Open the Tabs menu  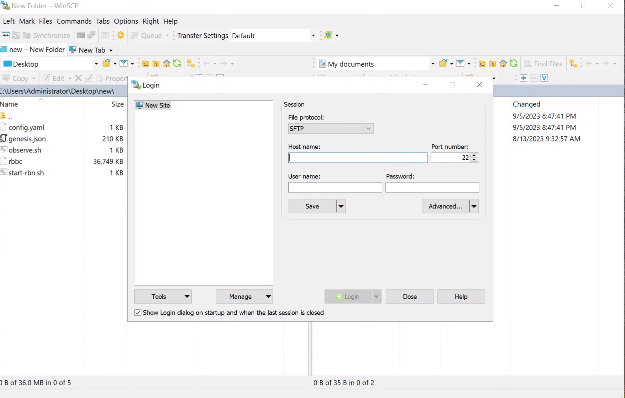pos(102,21)
